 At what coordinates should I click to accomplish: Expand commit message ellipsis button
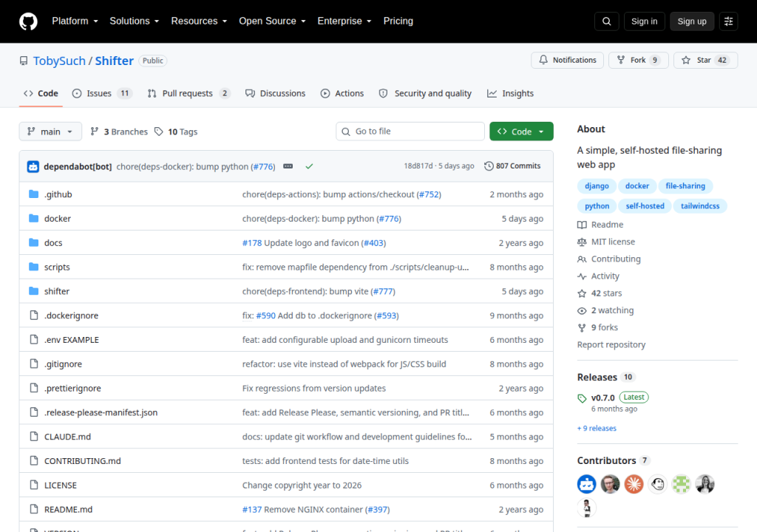point(288,166)
